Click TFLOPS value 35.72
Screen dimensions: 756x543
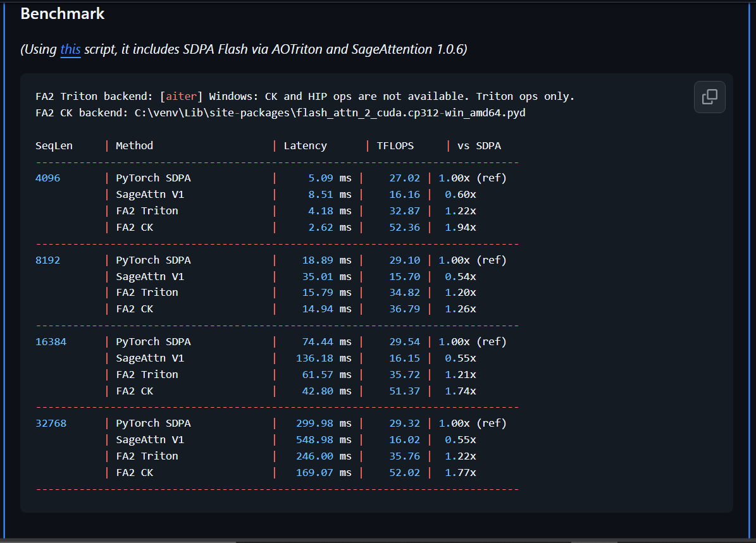pos(404,374)
